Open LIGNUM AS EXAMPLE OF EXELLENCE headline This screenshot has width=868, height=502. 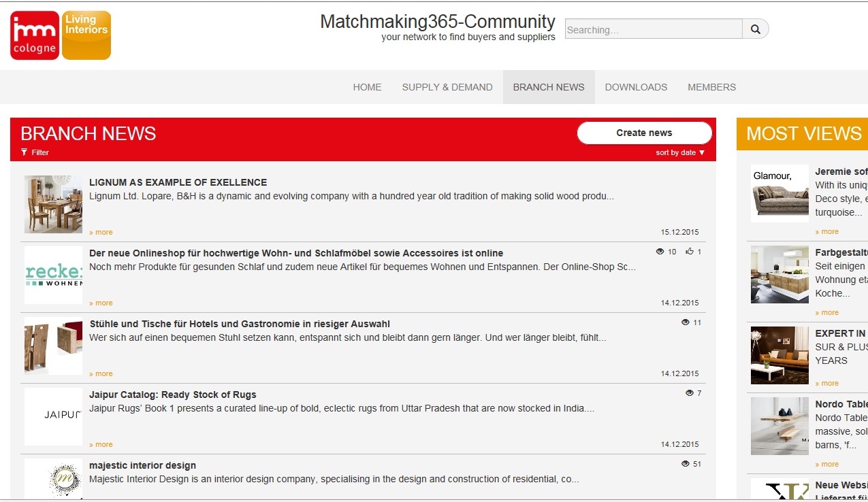[178, 182]
